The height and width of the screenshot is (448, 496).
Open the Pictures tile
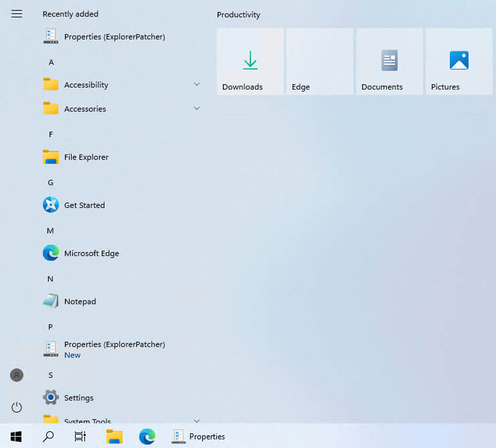point(459,62)
